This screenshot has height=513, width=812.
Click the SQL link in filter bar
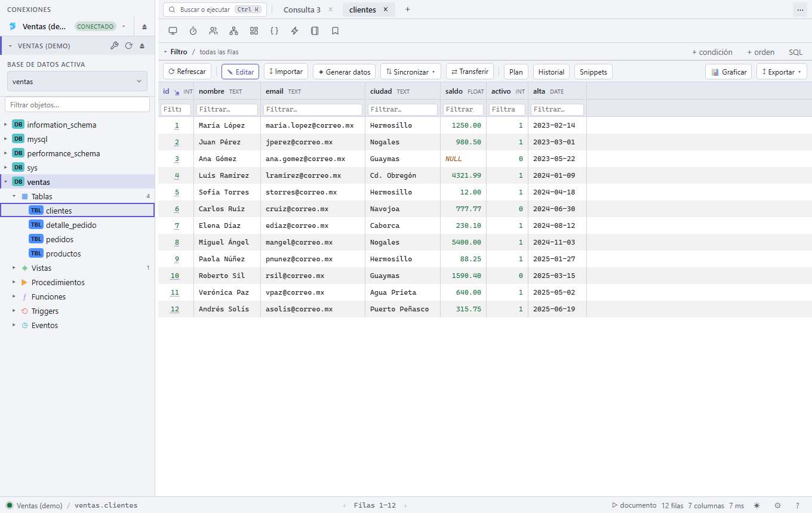795,52
